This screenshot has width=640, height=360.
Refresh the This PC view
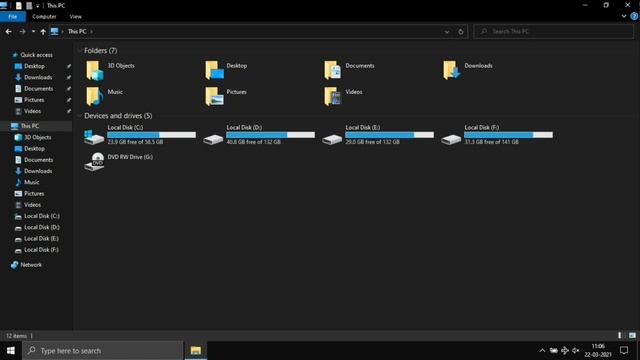point(461,31)
